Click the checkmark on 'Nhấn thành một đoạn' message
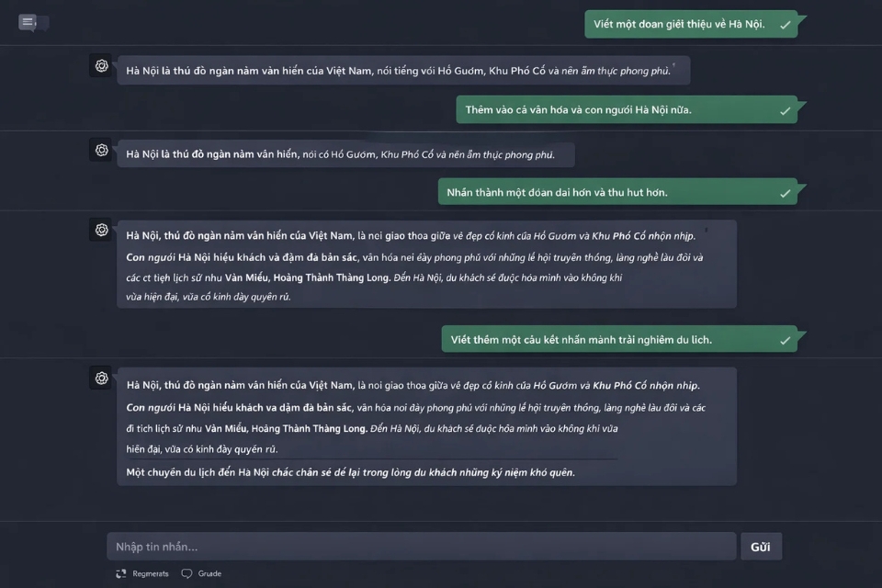882x588 pixels. [x=785, y=193]
